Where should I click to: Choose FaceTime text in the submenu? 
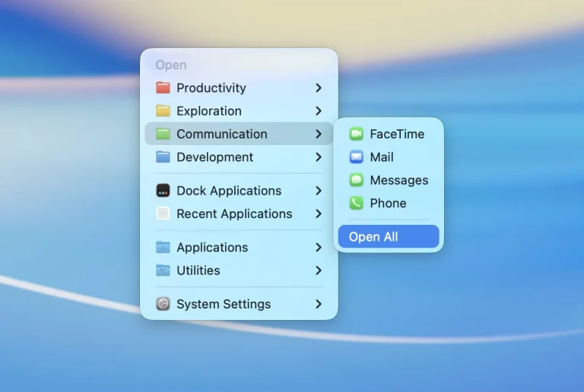(x=397, y=134)
